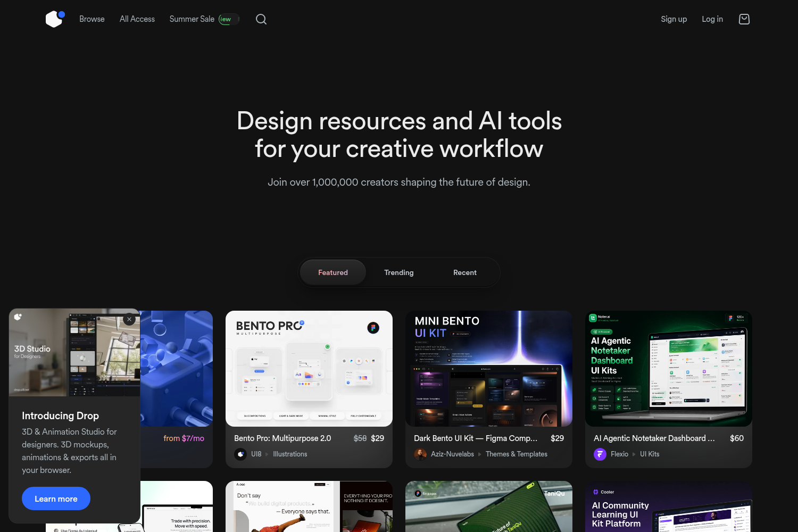Click the Learn more button
The image size is (798, 532).
tap(56, 498)
